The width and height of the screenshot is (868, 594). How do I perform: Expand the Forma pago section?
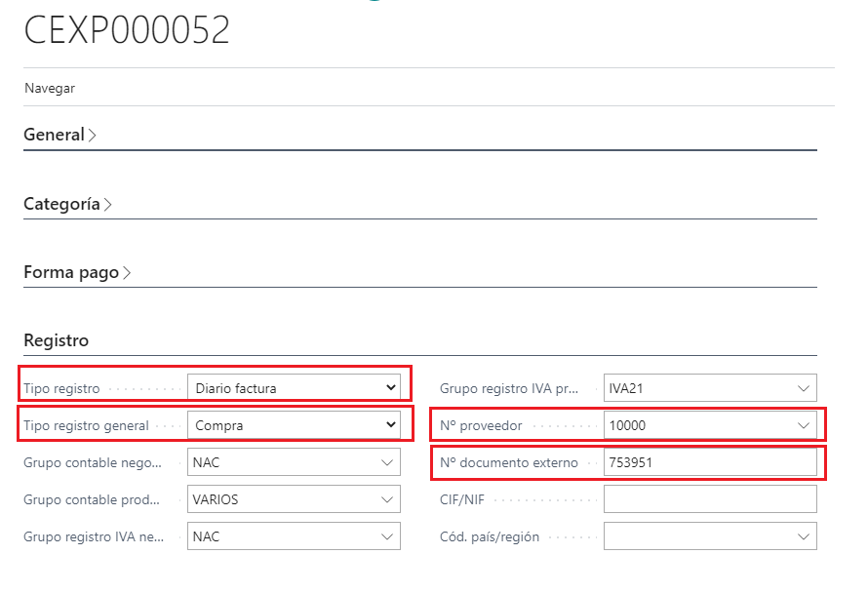tap(77, 273)
